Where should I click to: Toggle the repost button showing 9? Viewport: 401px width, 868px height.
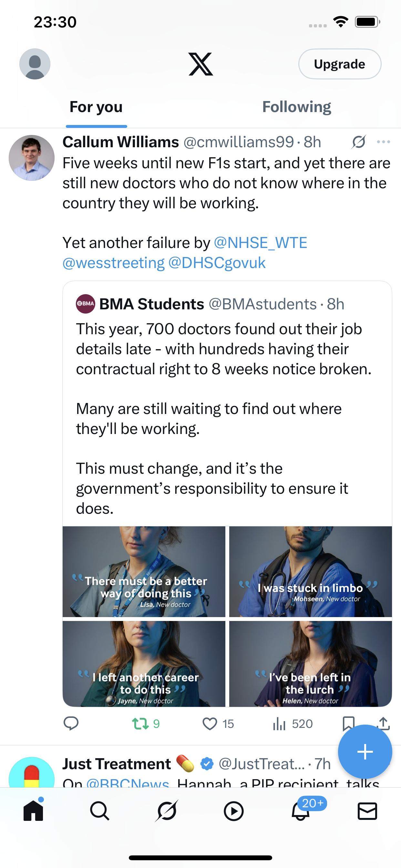click(146, 723)
